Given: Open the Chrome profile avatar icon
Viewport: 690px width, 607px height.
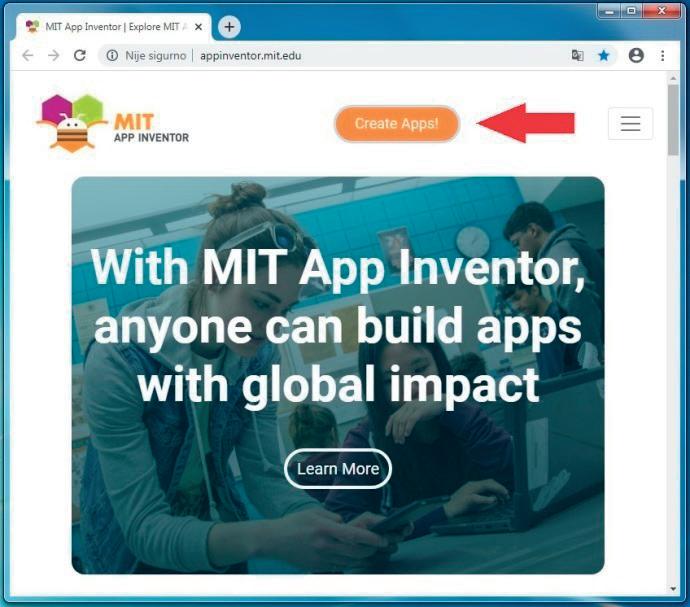Looking at the screenshot, I should tap(636, 55).
